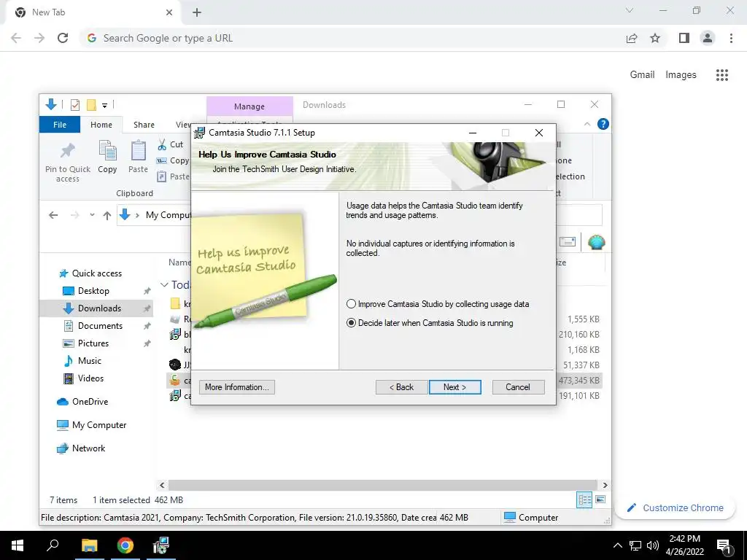Open Quick Access Toolbar customize dropdown
The image size is (747, 560).
tap(104, 105)
